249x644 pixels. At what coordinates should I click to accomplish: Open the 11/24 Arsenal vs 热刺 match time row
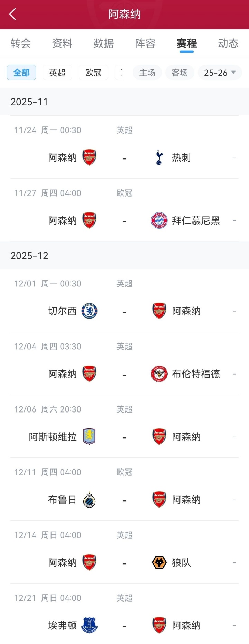point(48,130)
